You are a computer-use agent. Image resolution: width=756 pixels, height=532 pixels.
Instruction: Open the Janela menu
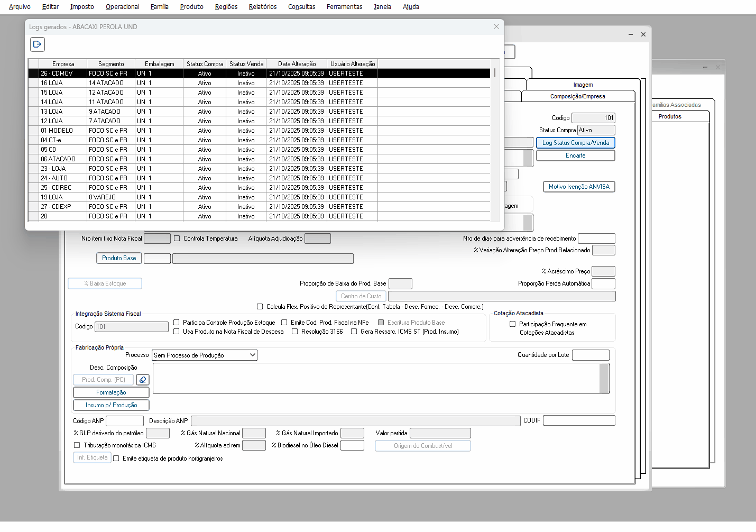point(382,7)
